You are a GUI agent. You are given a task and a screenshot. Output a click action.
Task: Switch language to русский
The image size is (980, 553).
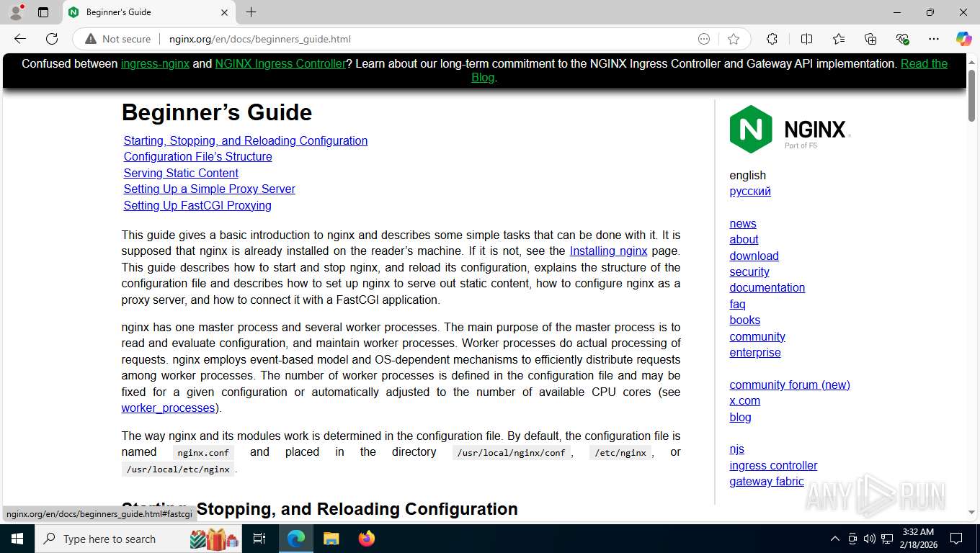(x=750, y=191)
